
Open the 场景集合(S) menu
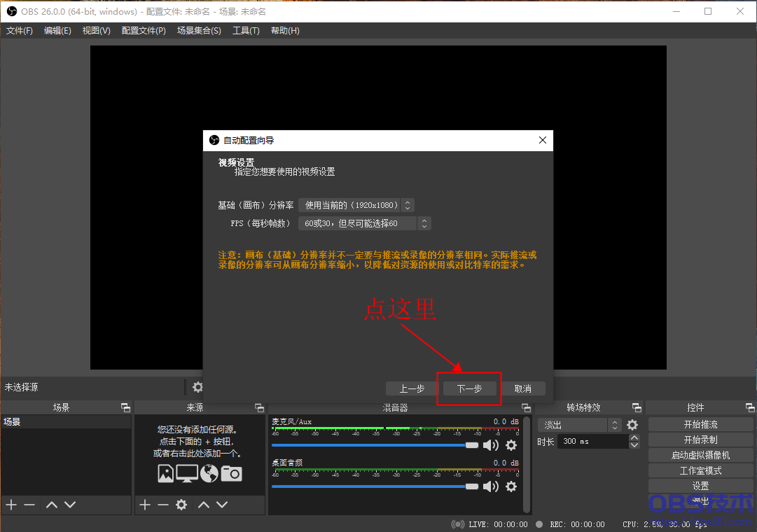pyautogui.click(x=199, y=30)
